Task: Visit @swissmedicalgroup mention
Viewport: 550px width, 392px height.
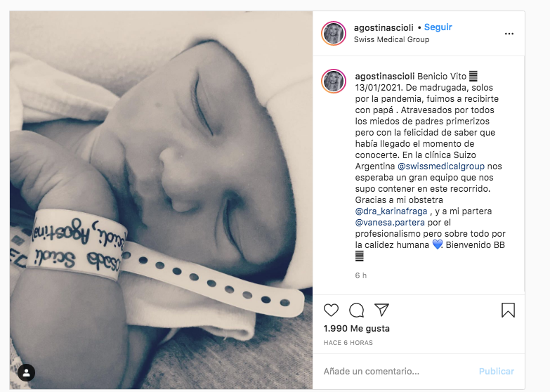Action: [441, 166]
